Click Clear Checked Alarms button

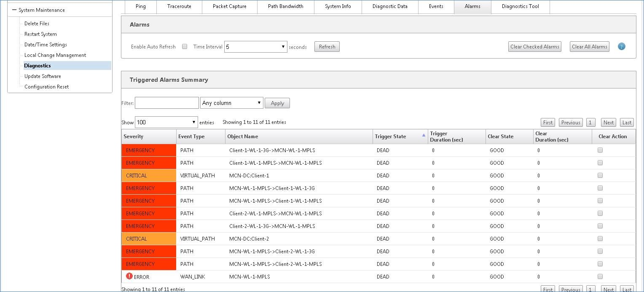point(535,47)
